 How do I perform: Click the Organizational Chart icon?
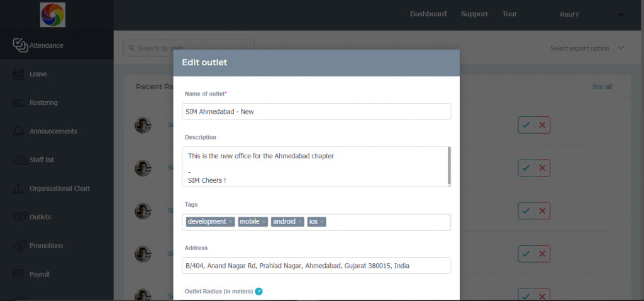click(19, 189)
